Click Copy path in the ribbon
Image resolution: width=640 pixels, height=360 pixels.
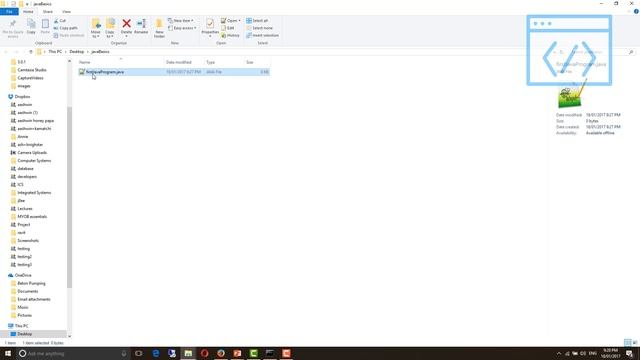pyautogui.click(x=65, y=28)
